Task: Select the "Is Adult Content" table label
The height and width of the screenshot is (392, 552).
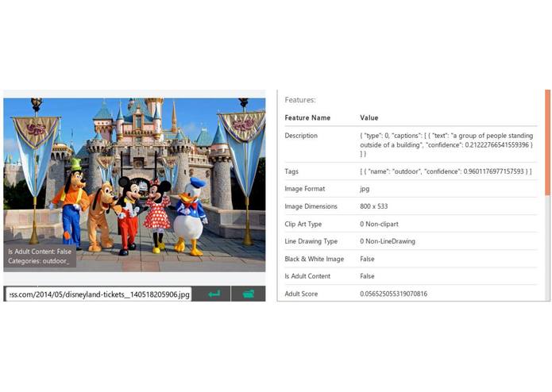Action: (x=307, y=276)
